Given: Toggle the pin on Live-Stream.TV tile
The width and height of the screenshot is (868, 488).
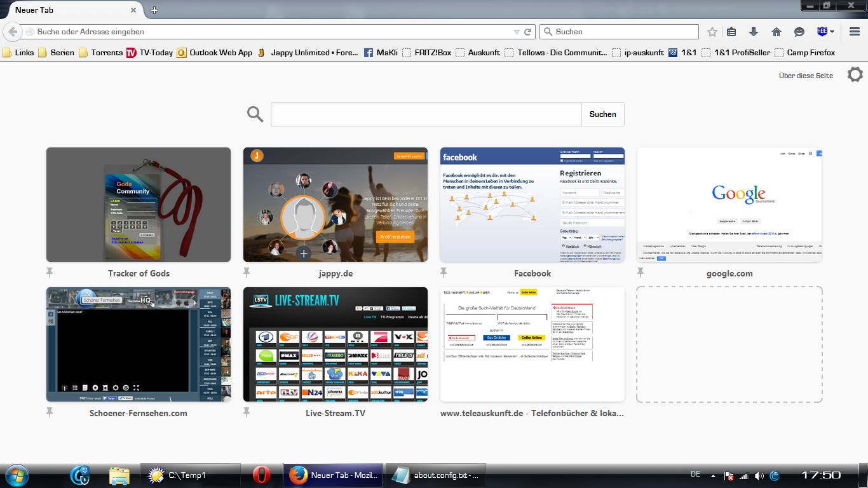Looking at the screenshot, I should (x=247, y=412).
